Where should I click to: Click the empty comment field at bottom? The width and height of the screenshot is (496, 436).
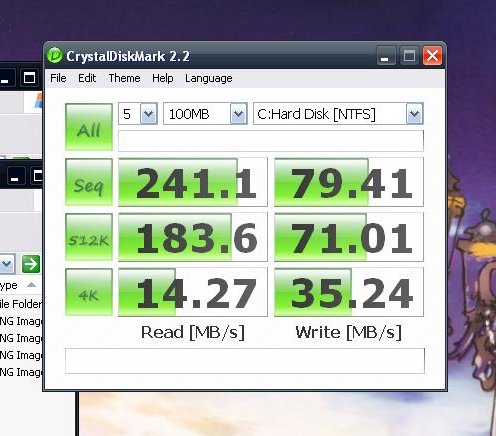click(245, 361)
